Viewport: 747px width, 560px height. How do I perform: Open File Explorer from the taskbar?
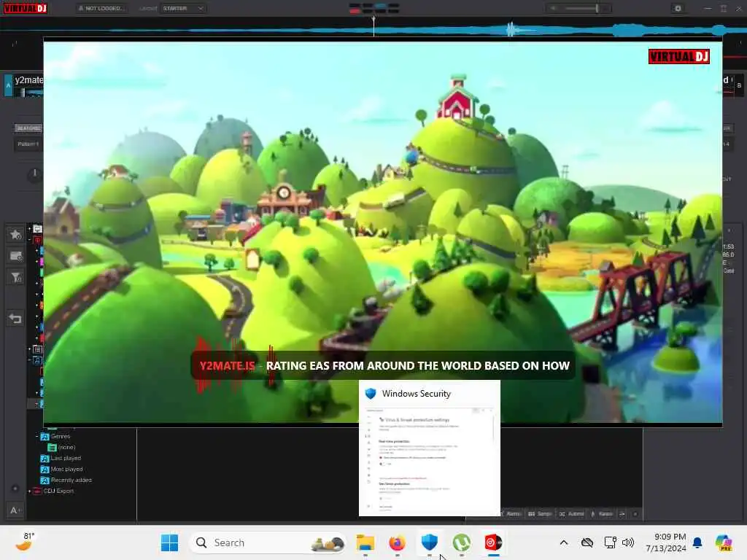tap(365, 542)
